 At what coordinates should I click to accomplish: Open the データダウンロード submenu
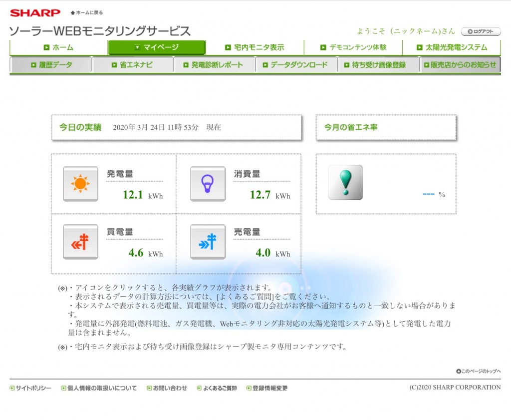[296, 65]
